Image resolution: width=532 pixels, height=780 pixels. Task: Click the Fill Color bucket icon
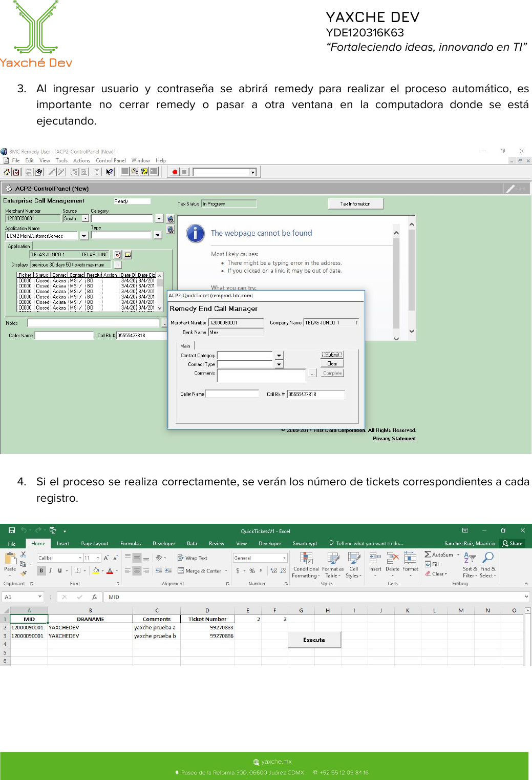click(x=96, y=570)
